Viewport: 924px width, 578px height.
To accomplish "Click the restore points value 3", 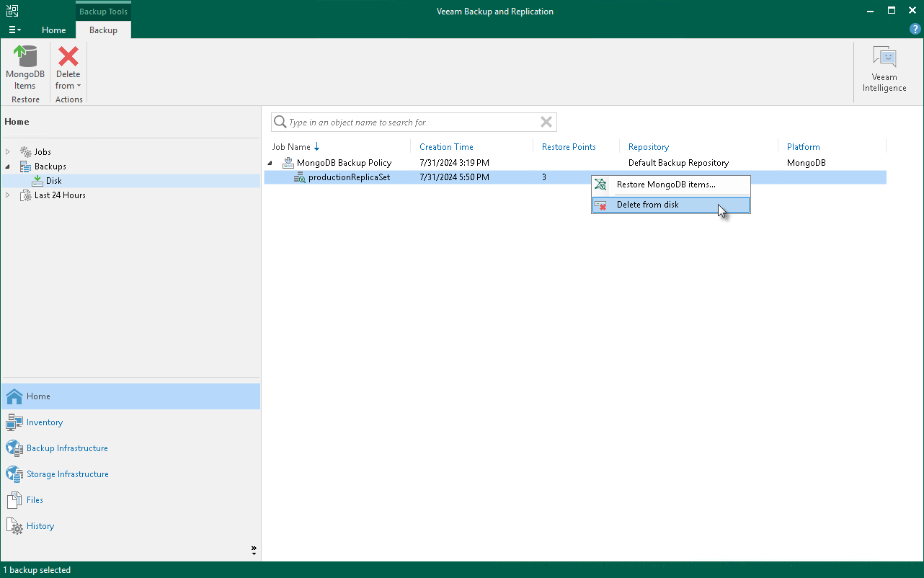I will tap(544, 177).
